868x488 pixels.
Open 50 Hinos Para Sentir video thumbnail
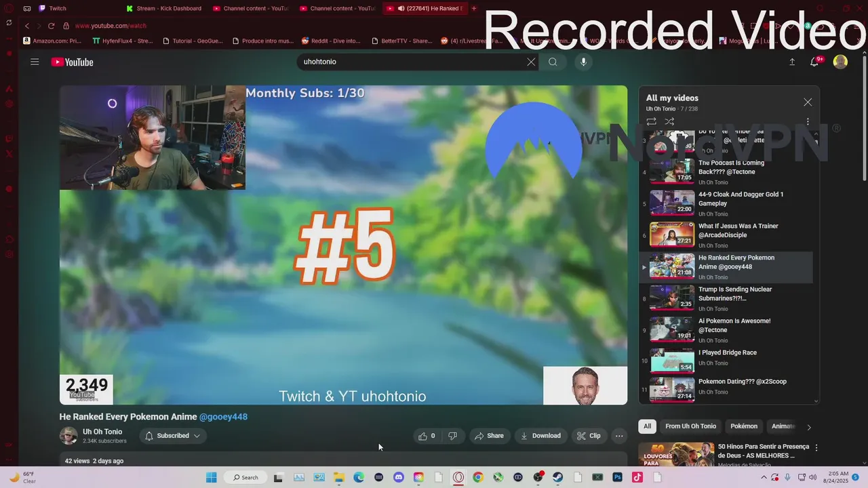pos(677,455)
